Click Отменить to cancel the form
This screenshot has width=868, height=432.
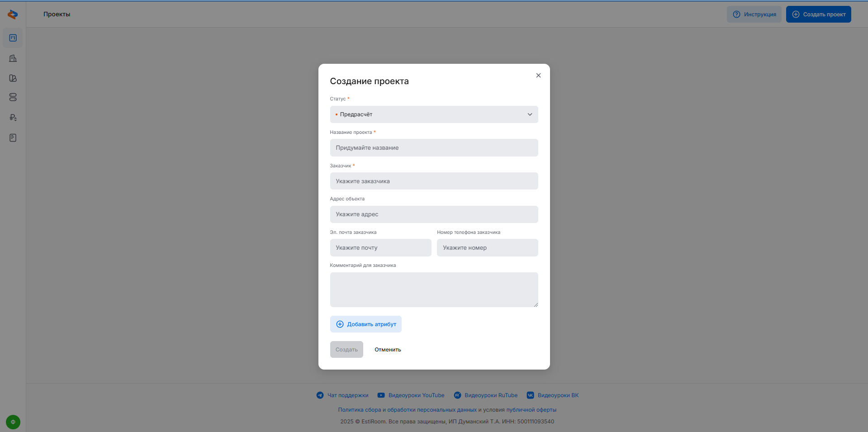coord(388,350)
